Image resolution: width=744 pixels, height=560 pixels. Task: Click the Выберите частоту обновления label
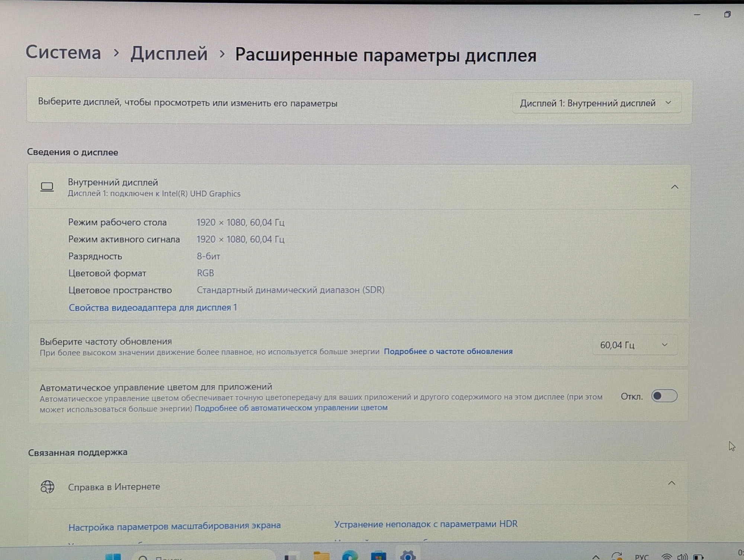(x=106, y=341)
